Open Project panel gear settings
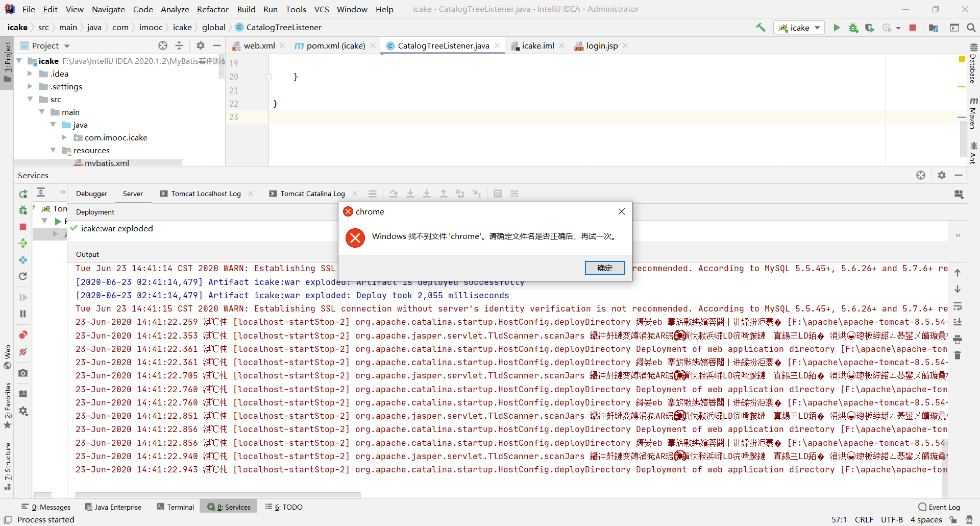980x526 pixels. 201,45
